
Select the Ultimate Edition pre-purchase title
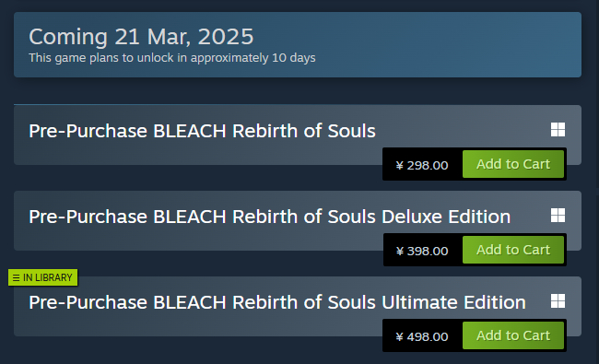(277, 302)
